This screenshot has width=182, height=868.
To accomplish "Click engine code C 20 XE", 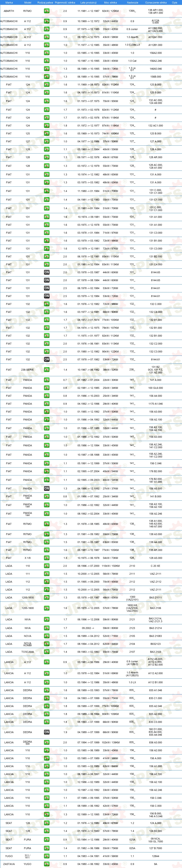I will click(x=155, y=566).
